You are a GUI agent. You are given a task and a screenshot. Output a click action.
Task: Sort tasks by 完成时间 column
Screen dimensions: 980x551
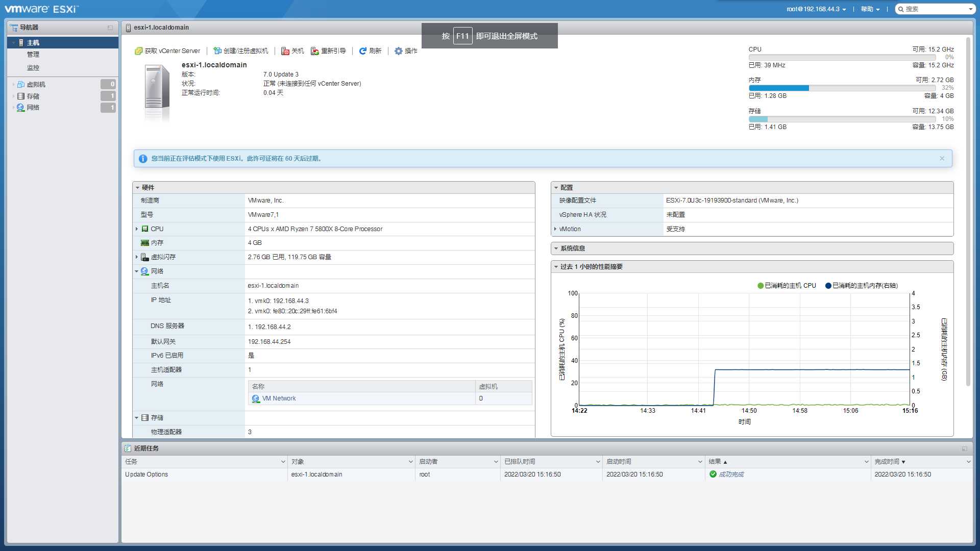pyautogui.click(x=922, y=462)
